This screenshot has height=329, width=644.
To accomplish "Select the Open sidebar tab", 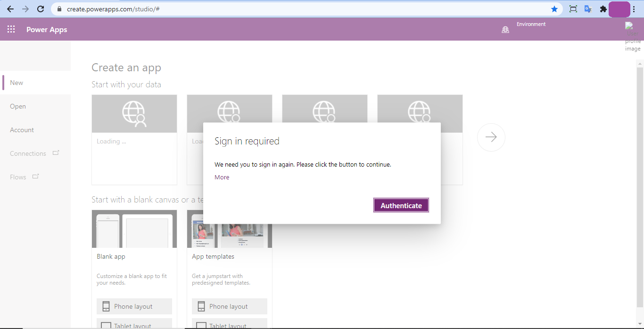I will pos(17,106).
